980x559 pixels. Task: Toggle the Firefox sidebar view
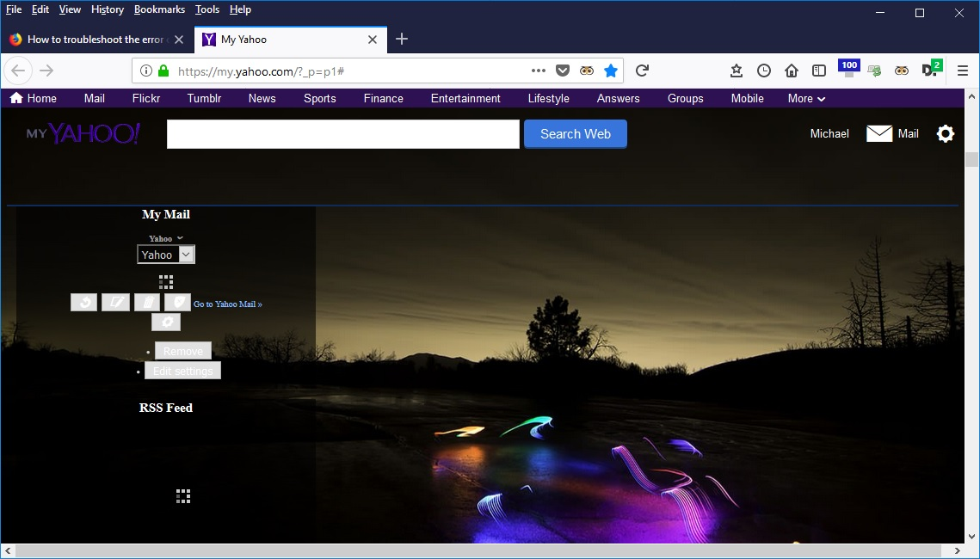point(819,71)
